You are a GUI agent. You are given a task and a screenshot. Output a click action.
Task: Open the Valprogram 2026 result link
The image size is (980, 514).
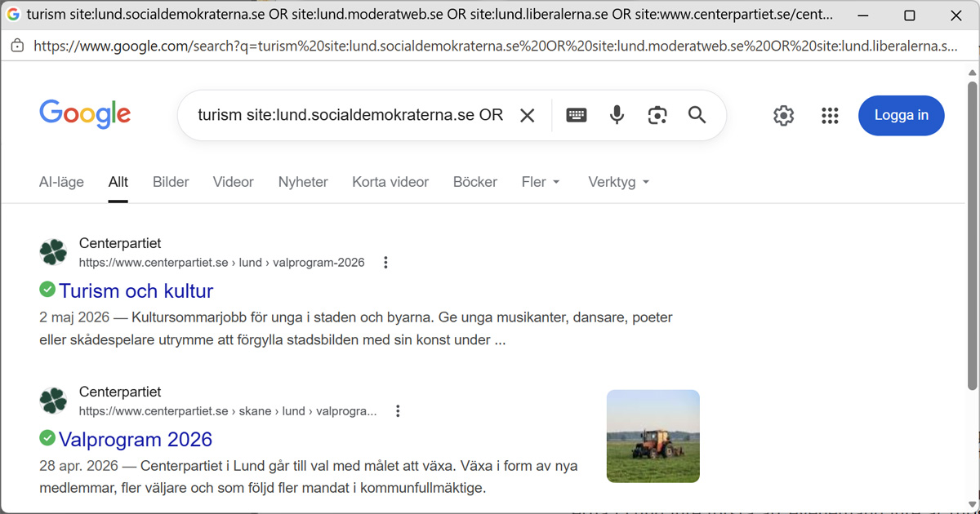tap(136, 439)
